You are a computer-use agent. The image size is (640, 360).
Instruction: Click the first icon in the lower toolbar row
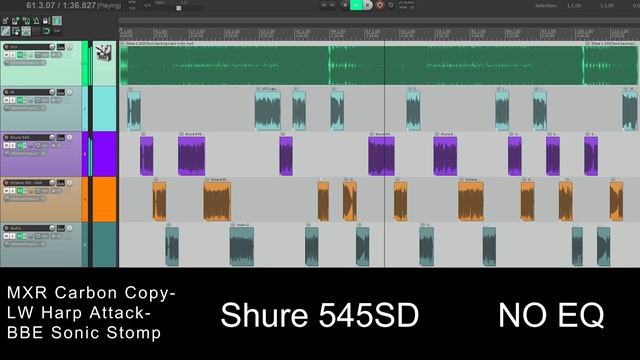click(5, 31)
